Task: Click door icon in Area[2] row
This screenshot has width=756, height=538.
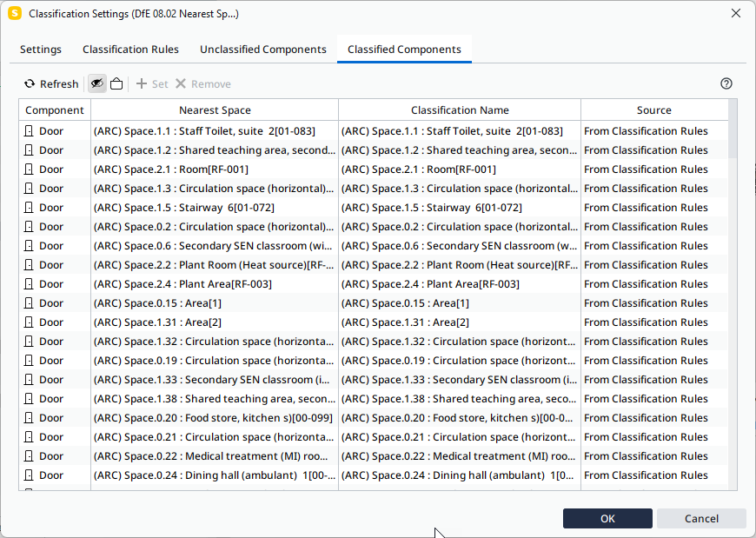Action: click(29, 322)
